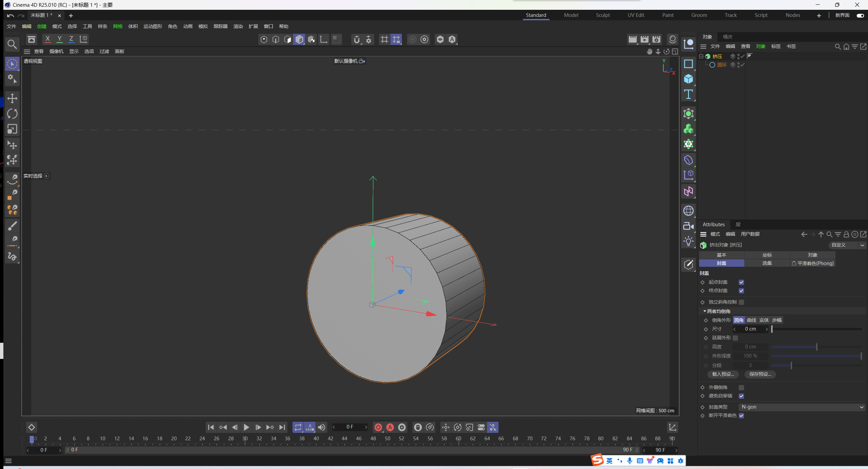
Task: Open the 渲染 menu
Action: tap(238, 26)
